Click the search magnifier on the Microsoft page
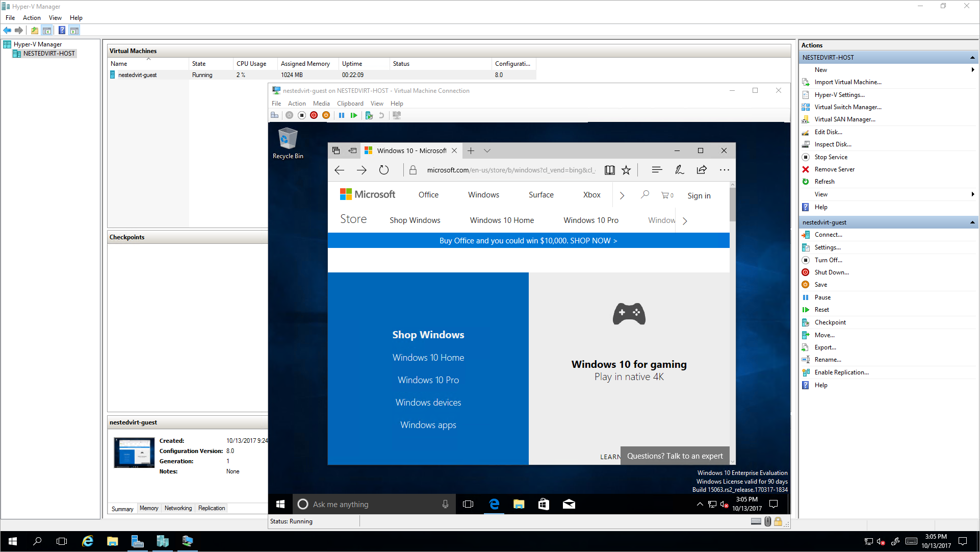The image size is (980, 552). pyautogui.click(x=645, y=195)
